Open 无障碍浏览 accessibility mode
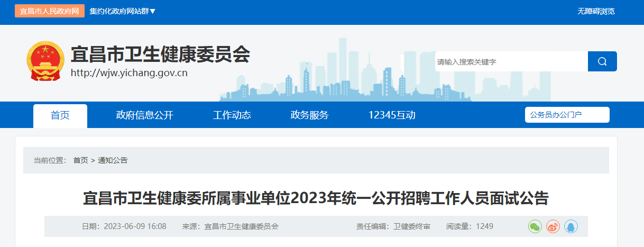Screen dimensions: 644x247 click(596, 11)
